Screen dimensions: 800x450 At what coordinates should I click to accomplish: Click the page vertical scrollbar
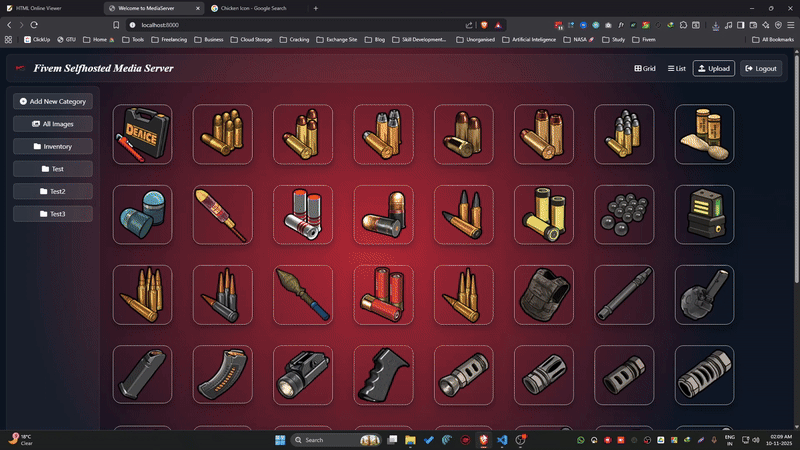tap(796, 167)
